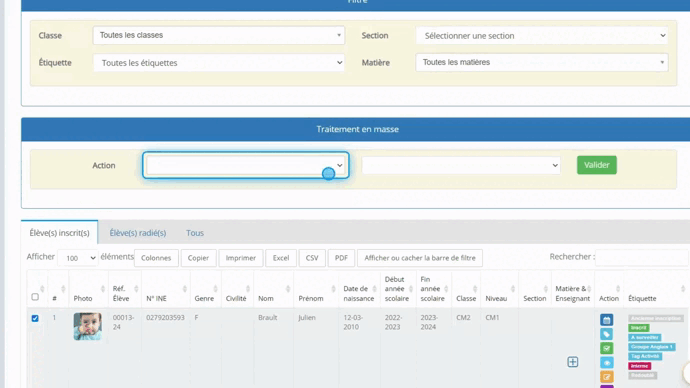Click the Groupe Anglais 1 tag
This screenshot has height=388, width=690.
pyautogui.click(x=652, y=347)
